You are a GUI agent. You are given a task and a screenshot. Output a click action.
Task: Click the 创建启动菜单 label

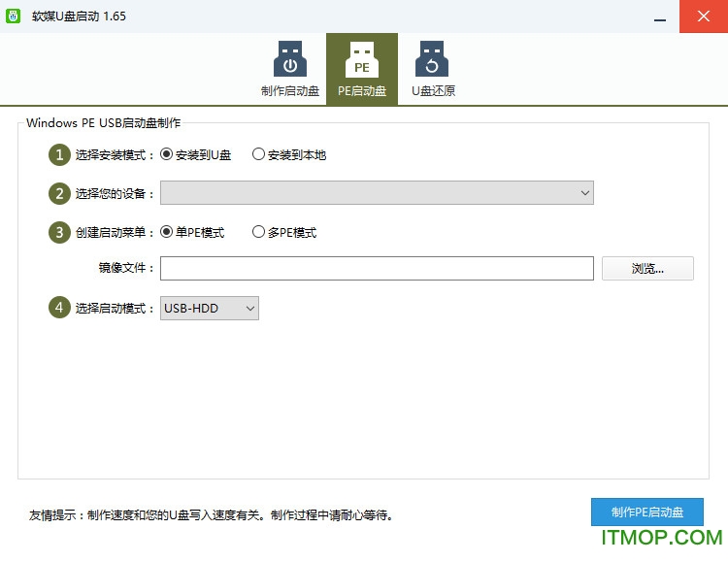(115, 232)
